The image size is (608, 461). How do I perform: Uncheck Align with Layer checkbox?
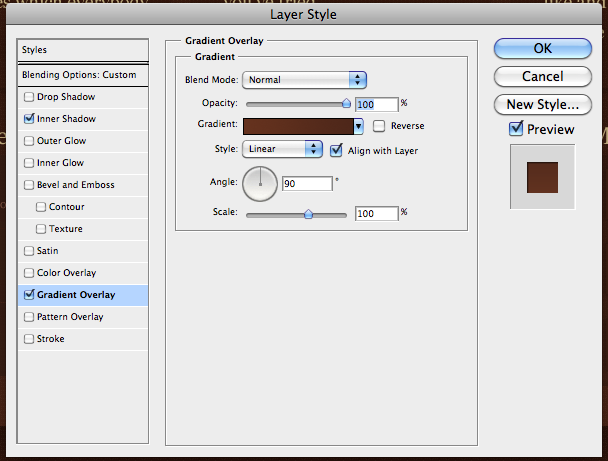[336, 150]
